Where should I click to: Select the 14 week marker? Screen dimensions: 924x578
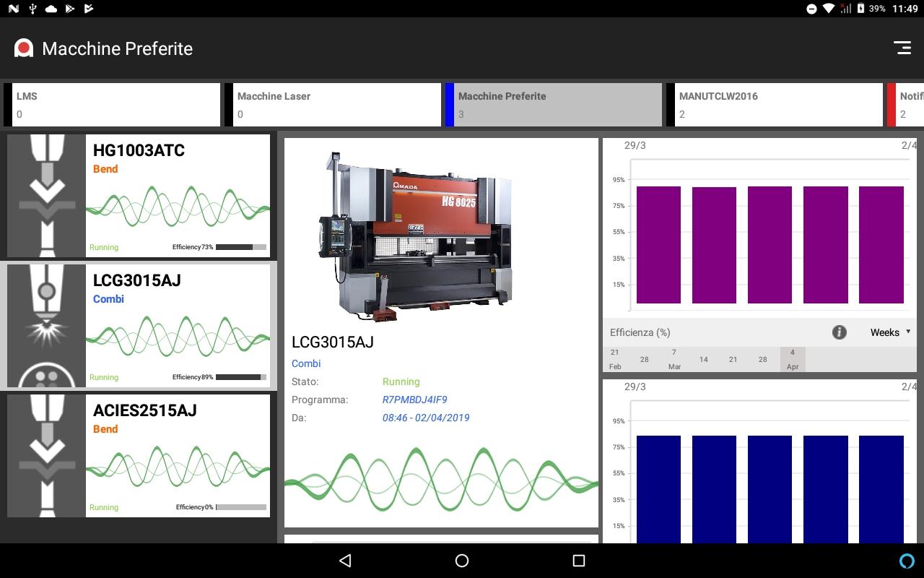click(703, 359)
